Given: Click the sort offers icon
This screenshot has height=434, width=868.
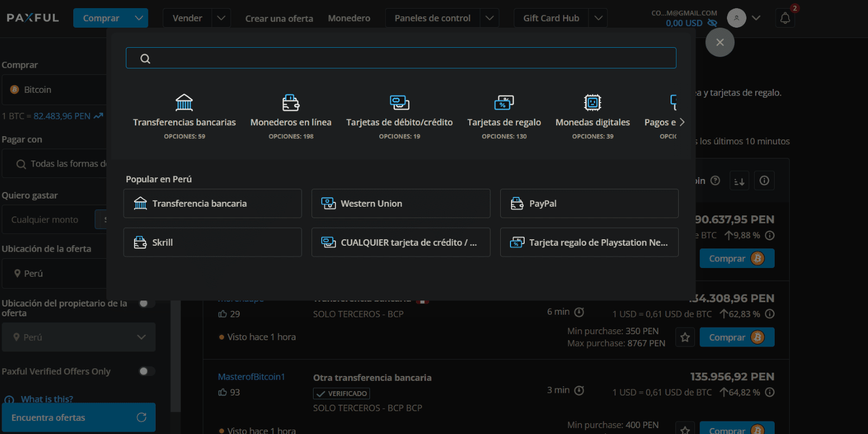Looking at the screenshot, I should coord(739,181).
